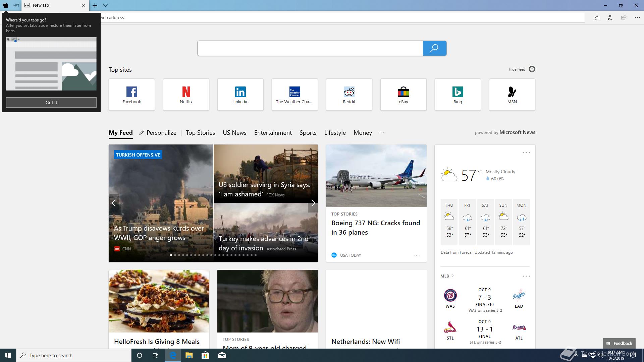This screenshot has height=362, width=644.
Task: Open Windows Start menu
Action: [x=8, y=355]
